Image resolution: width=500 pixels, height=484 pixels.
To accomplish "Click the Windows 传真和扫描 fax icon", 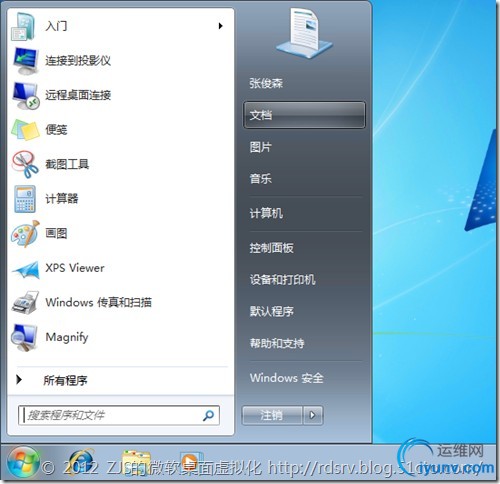I will pyautogui.click(x=25, y=303).
